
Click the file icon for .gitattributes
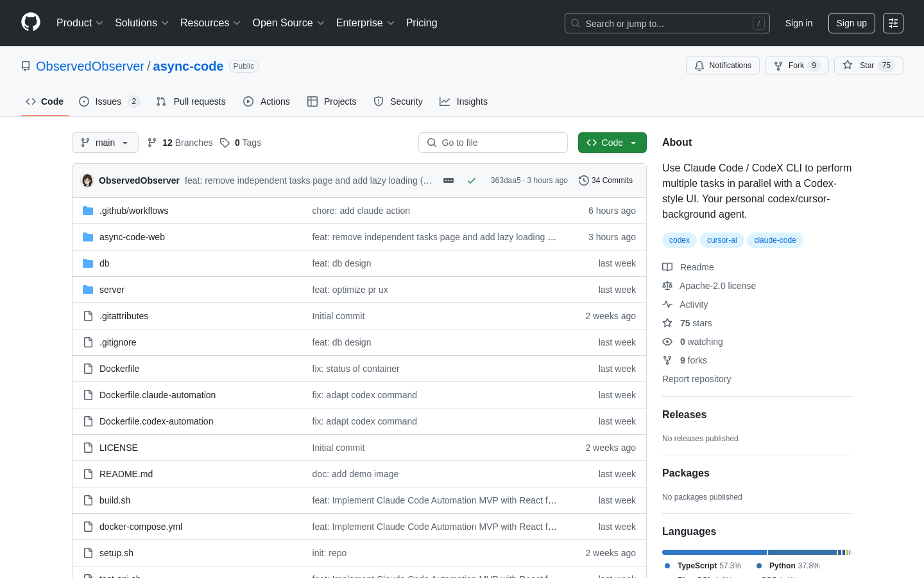coord(88,316)
